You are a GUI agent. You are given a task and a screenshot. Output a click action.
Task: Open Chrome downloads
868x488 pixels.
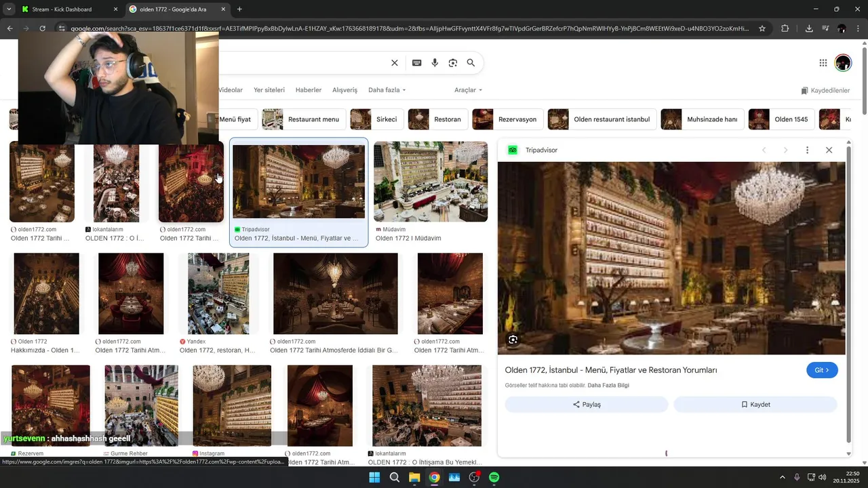coord(809,28)
